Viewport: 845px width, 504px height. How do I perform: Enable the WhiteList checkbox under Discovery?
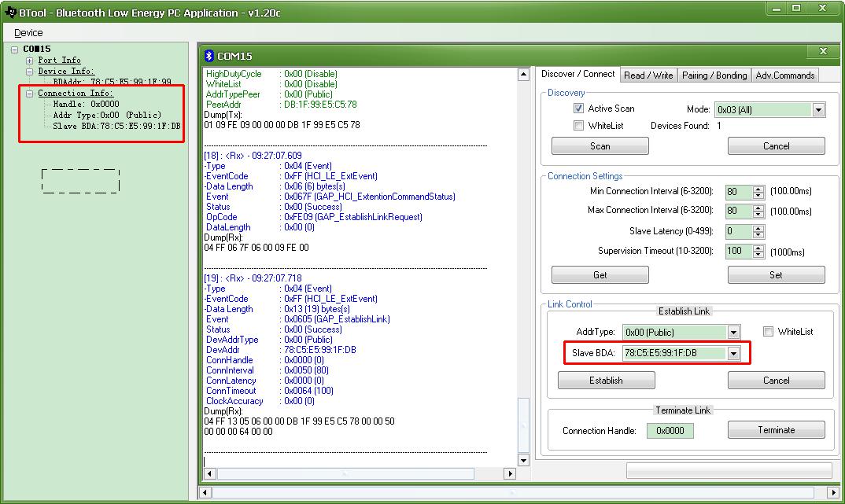(578, 126)
